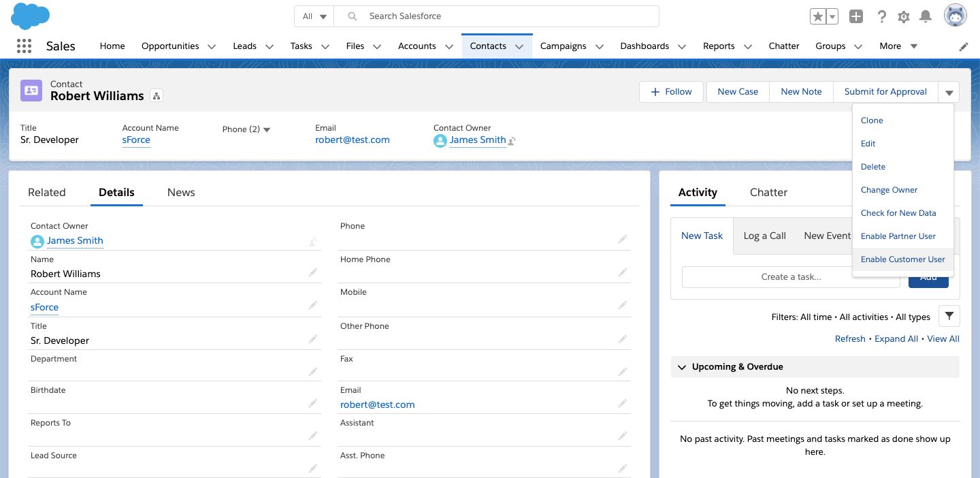Choose Enable Customer User menu option
The width and height of the screenshot is (980, 478).
coord(902,259)
